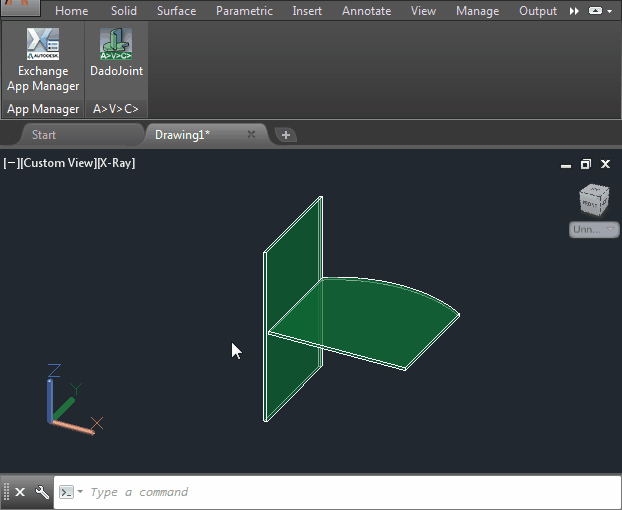Viewport: 622px width, 510px height.
Task: Grab the command line drag handle
Action: (6, 492)
